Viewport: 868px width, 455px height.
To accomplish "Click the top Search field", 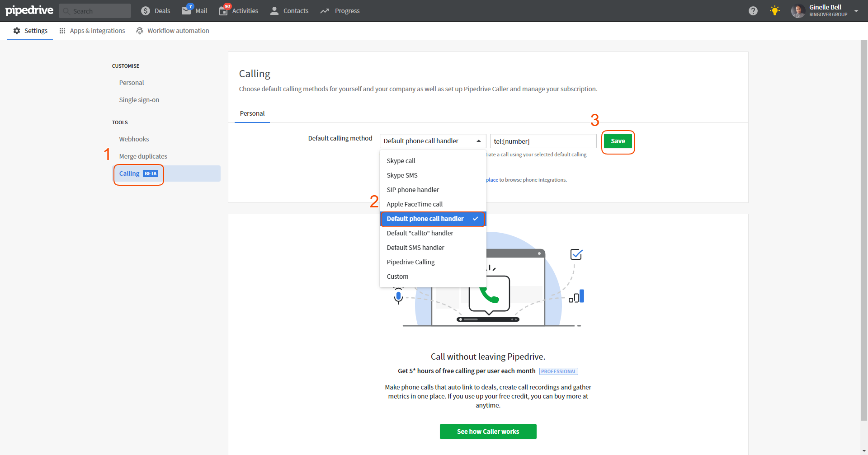I will [95, 11].
